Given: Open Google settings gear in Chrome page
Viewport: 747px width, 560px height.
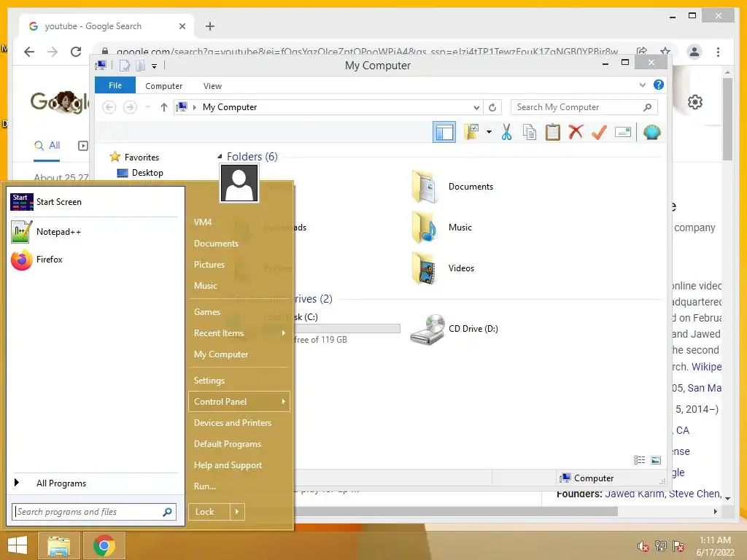Looking at the screenshot, I should [695, 102].
